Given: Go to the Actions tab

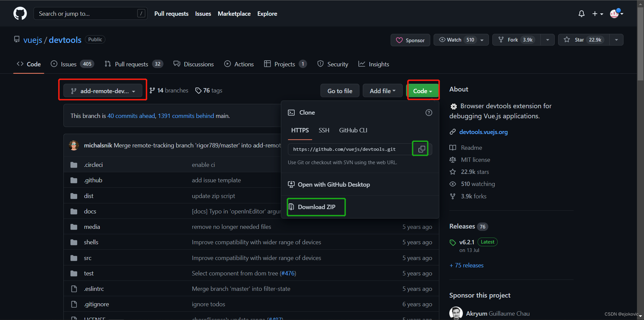Looking at the screenshot, I should (239, 64).
